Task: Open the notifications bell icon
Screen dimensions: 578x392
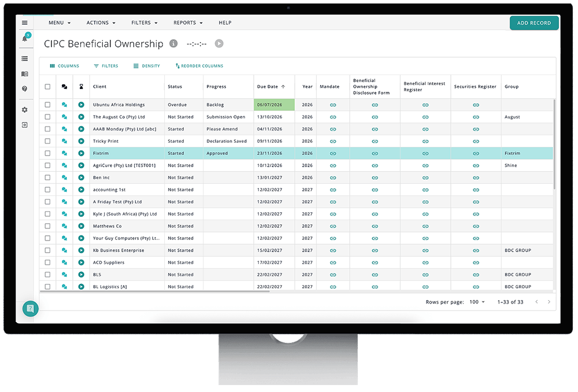Action: tap(25, 38)
